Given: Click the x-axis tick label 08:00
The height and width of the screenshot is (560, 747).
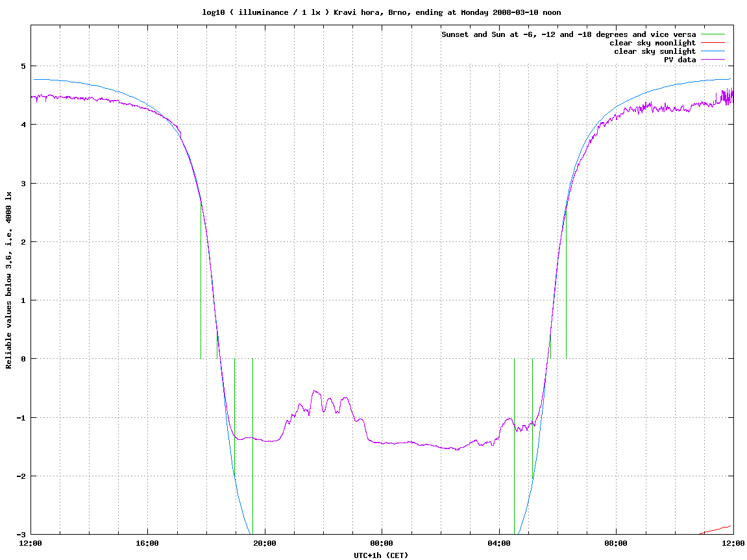Looking at the screenshot, I should [617, 543].
